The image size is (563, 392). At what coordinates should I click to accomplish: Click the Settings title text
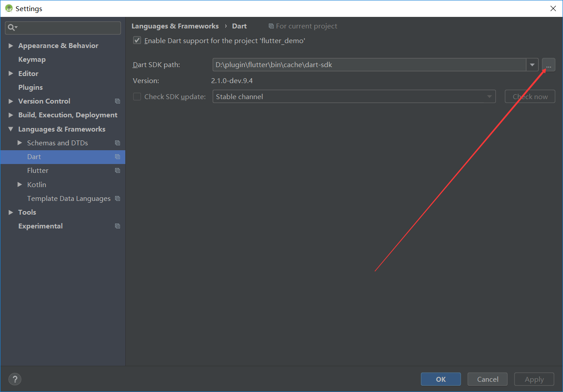[x=29, y=9]
